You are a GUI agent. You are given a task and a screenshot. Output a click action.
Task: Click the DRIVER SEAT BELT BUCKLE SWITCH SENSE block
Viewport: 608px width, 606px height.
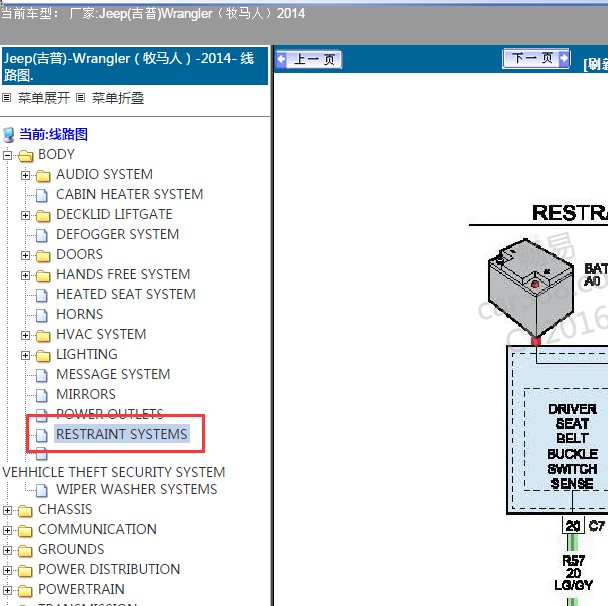[x=572, y=446]
